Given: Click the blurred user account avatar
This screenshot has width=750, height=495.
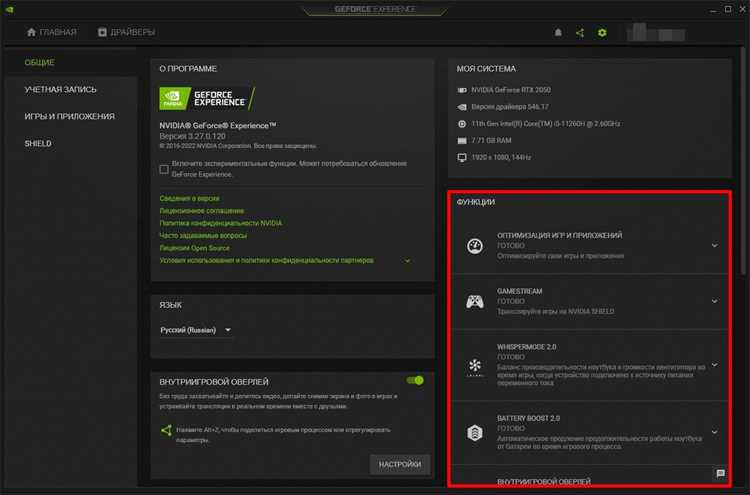Looking at the screenshot, I should 656,33.
